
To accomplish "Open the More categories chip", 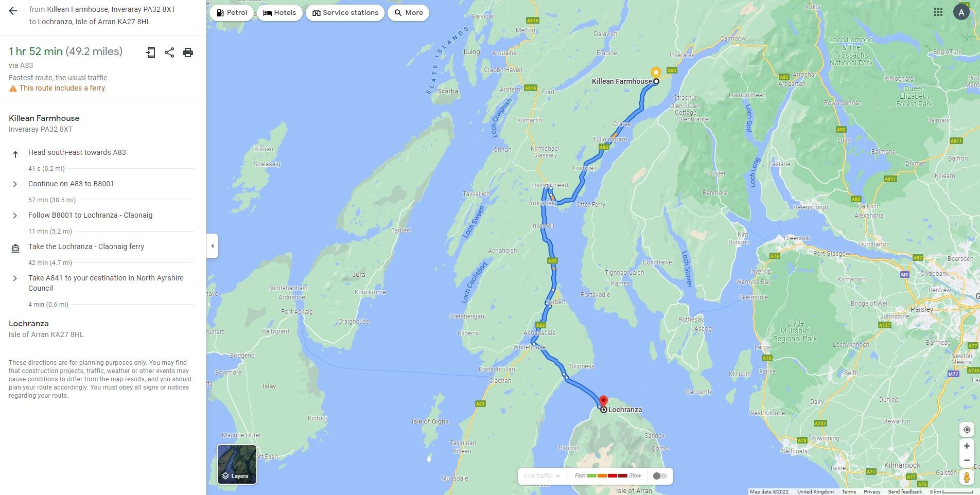I will [409, 13].
